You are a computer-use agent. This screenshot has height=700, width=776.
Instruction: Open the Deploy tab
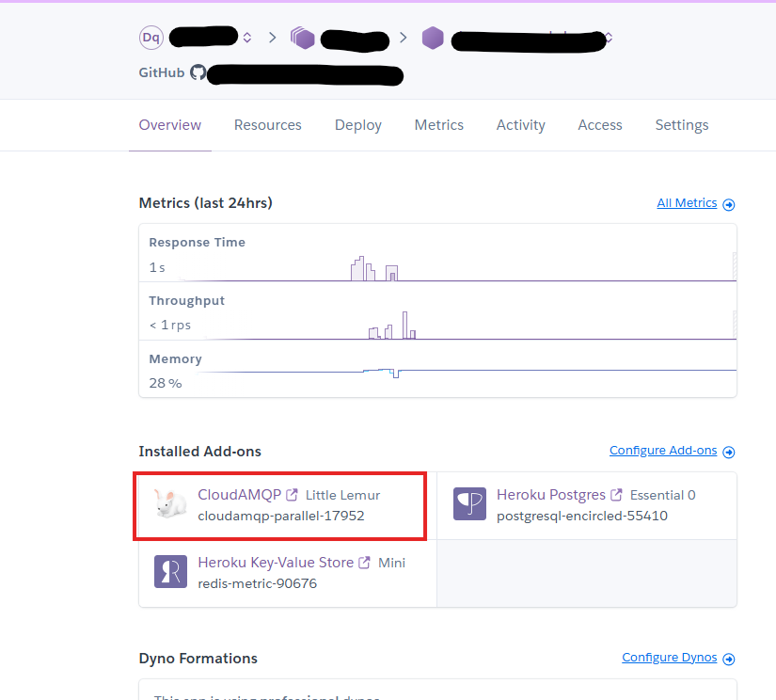click(357, 125)
